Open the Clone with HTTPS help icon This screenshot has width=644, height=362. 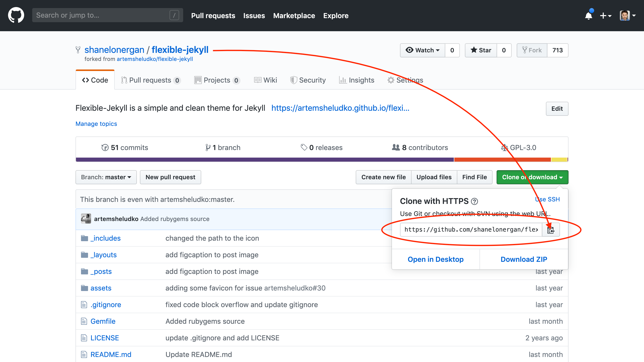click(474, 201)
